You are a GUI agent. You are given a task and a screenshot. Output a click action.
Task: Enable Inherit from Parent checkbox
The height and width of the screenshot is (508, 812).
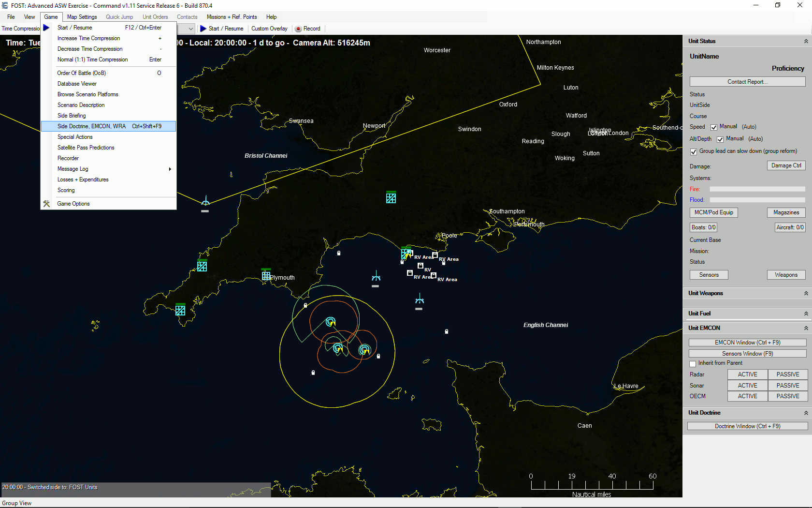click(693, 363)
